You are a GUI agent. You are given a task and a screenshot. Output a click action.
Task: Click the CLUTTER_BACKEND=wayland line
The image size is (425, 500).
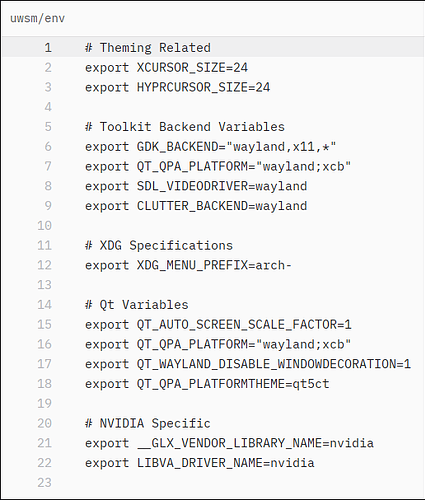(x=196, y=206)
